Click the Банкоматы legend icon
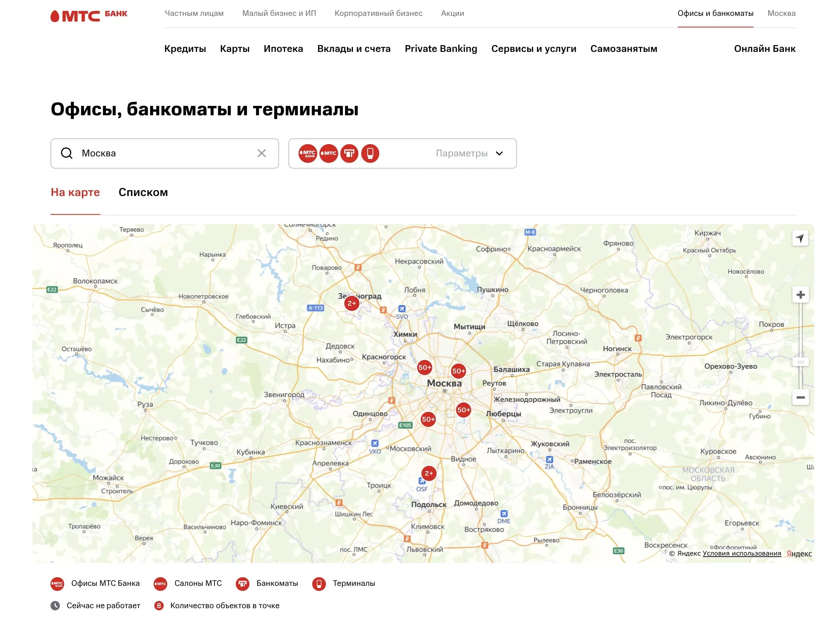The width and height of the screenshot is (840, 637). 242,584
